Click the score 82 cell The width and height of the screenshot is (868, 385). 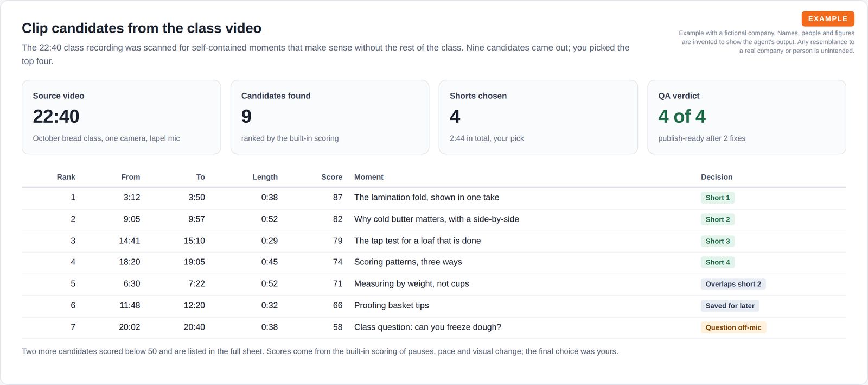click(x=338, y=219)
